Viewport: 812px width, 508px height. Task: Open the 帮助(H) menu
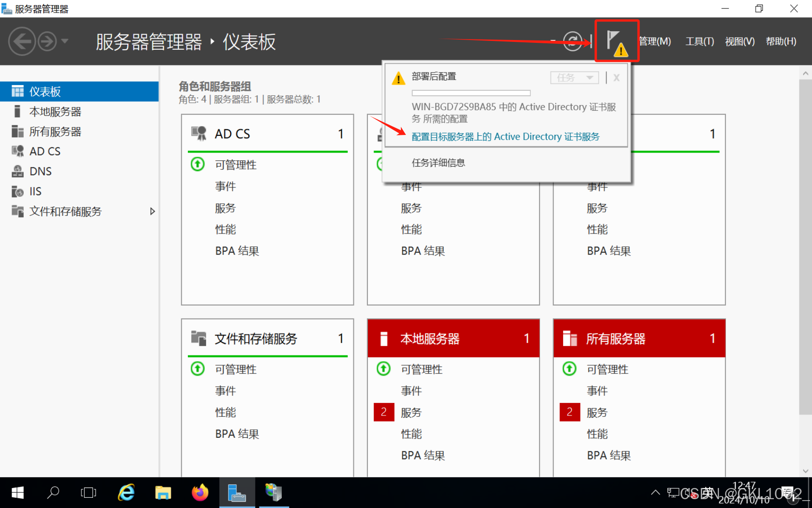tap(781, 41)
